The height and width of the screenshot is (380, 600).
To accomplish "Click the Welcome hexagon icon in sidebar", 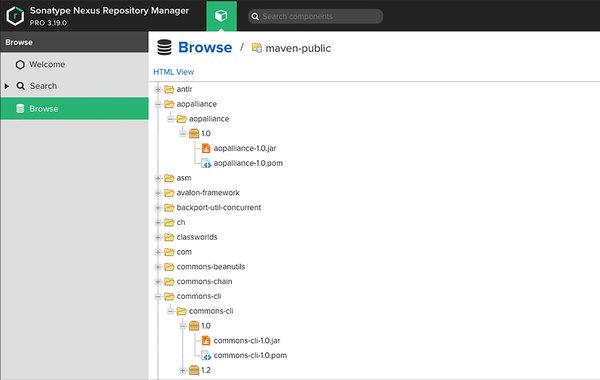I will coord(20,64).
